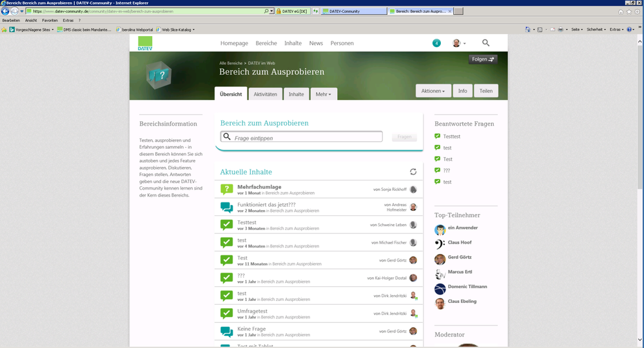Click the question icon beside Mehrfachumlage
This screenshot has height=348, width=644.
pos(227,189)
